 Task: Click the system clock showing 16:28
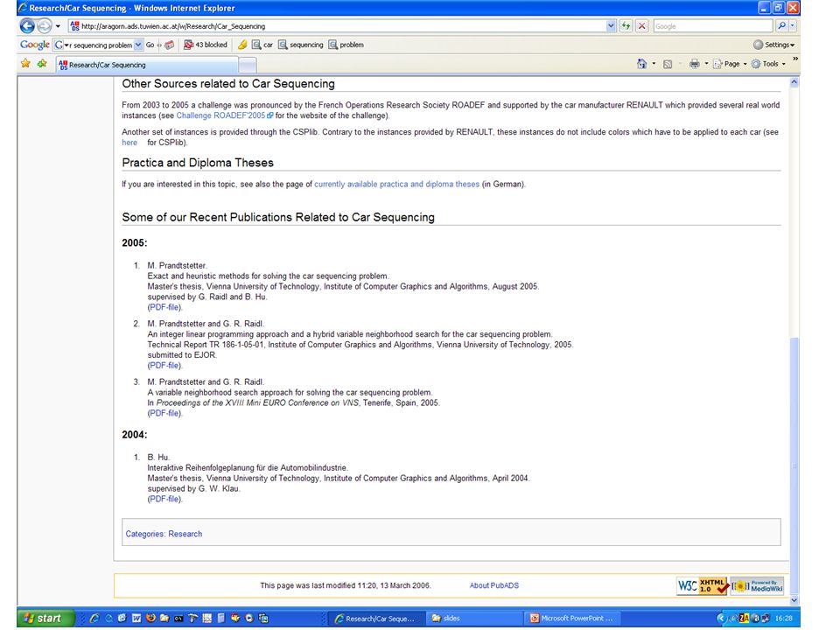point(783,619)
